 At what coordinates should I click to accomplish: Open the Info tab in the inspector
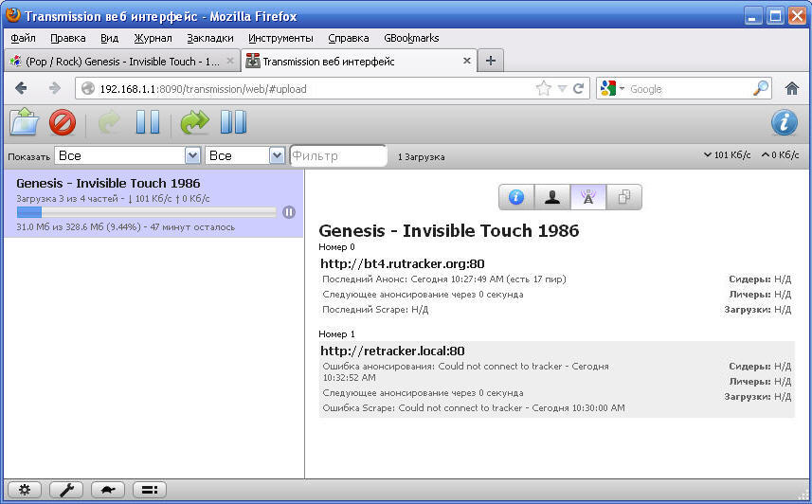[516, 197]
